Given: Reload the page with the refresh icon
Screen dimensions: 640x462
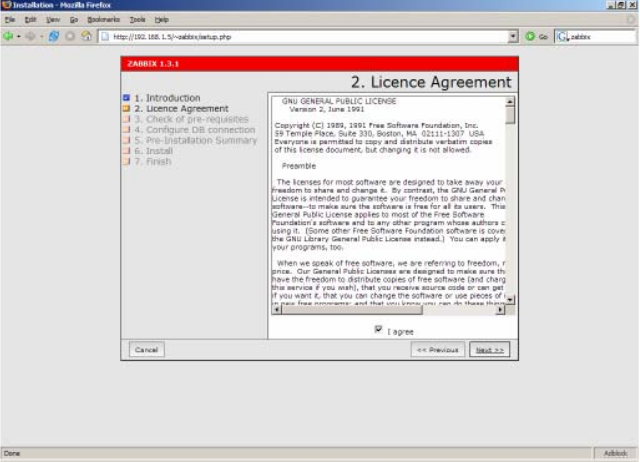Looking at the screenshot, I should pos(53,36).
